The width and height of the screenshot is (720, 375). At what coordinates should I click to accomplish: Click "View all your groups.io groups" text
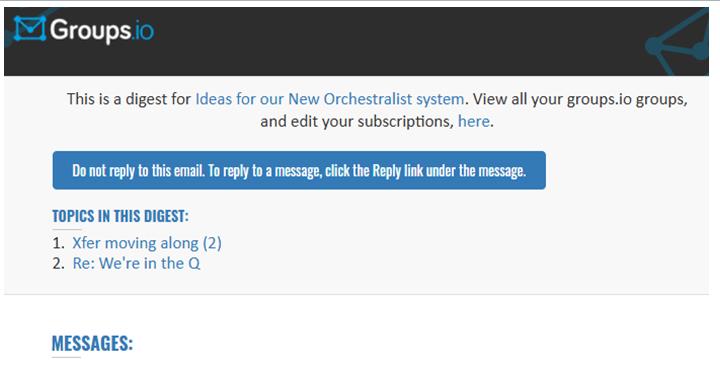[x=580, y=99]
